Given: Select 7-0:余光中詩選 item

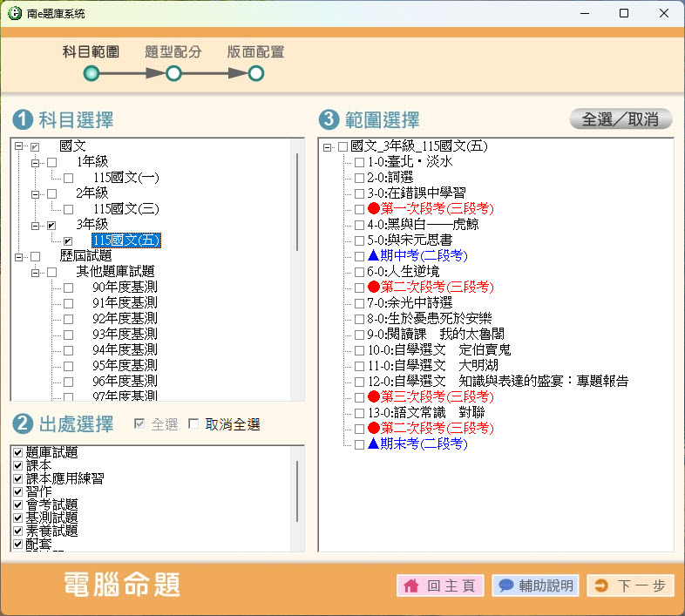Looking at the screenshot, I should 410,302.
